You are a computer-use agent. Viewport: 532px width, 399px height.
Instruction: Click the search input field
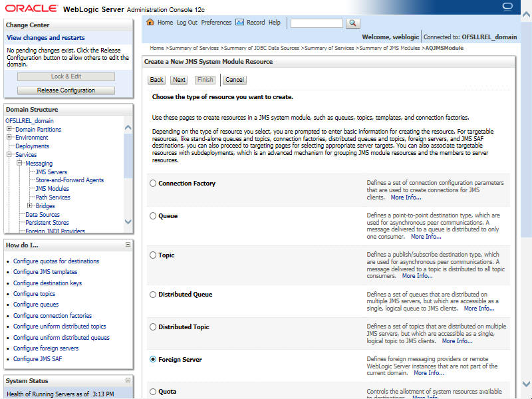point(317,23)
